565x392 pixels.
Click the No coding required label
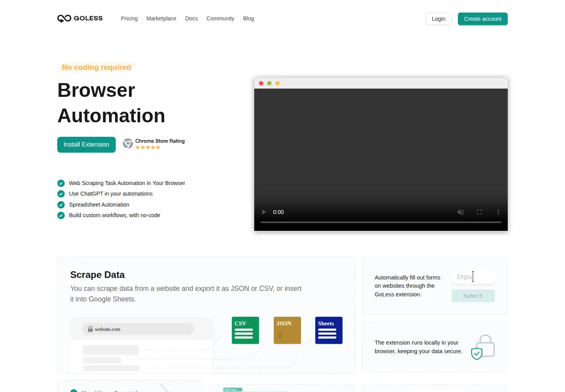click(x=97, y=67)
